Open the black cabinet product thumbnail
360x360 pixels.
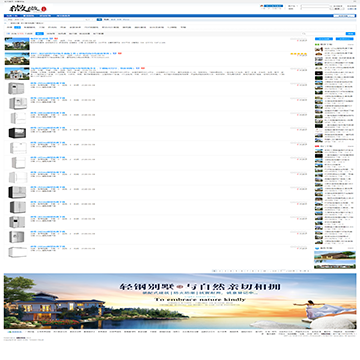pos(17,133)
